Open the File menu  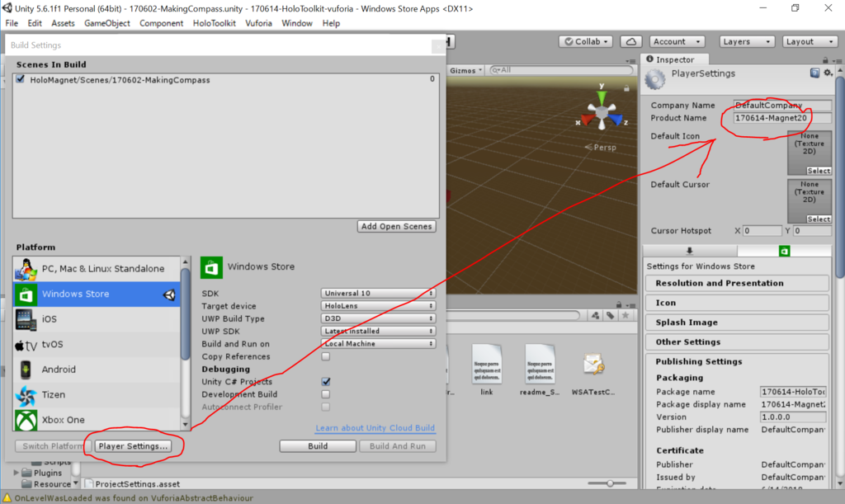(x=12, y=23)
